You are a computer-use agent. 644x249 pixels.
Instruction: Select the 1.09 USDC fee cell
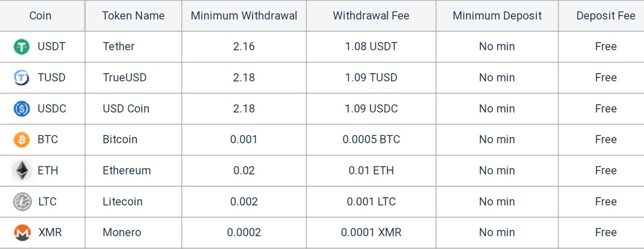[x=371, y=109]
